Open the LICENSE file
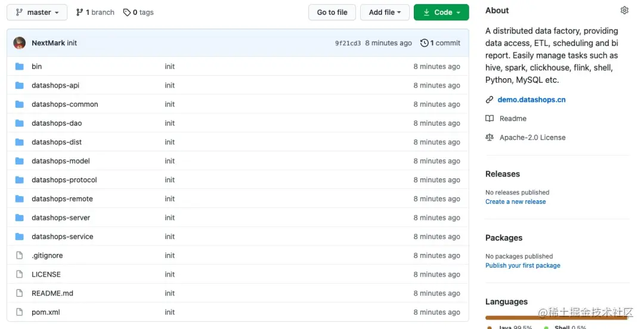644x329 pixels. point(46,274)
